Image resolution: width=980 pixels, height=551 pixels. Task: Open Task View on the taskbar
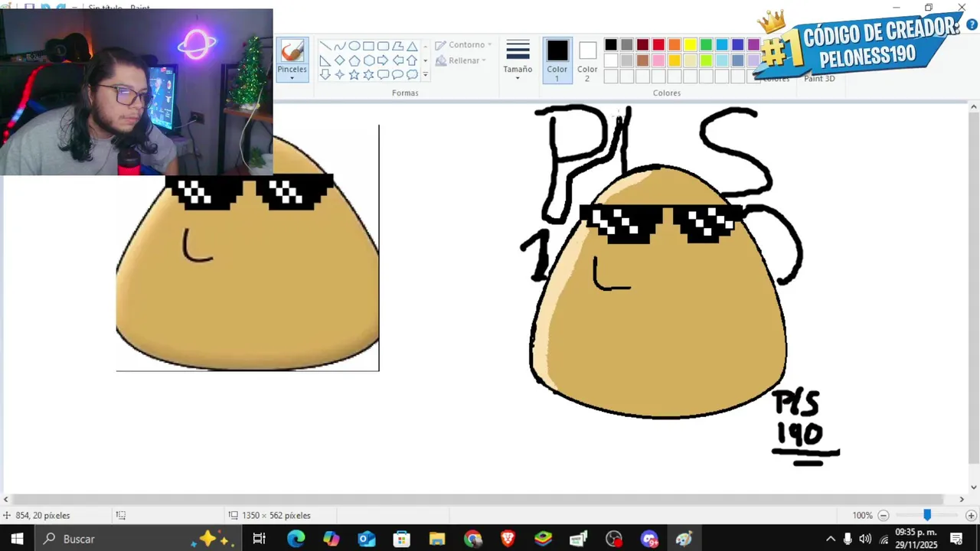259,539
